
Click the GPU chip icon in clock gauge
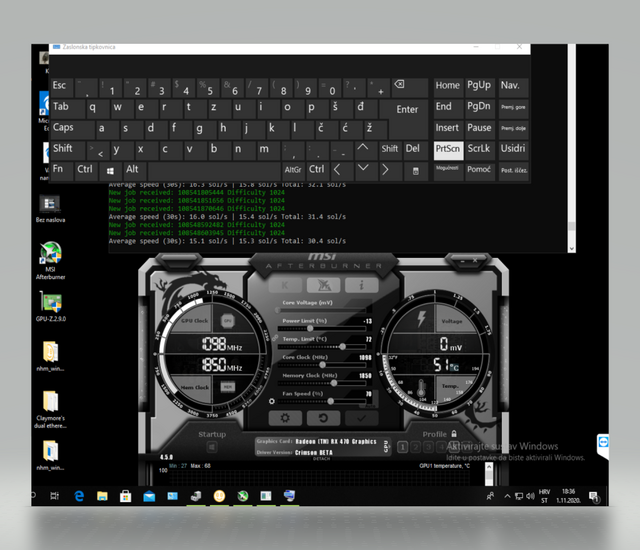tap(228, 321)
